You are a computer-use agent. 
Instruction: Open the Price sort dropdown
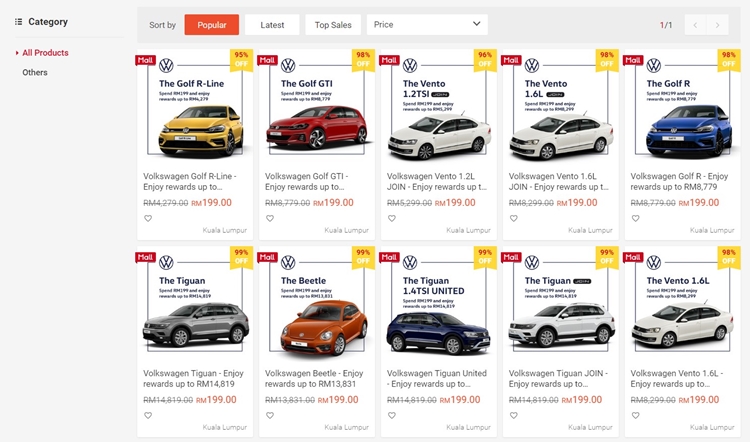427,24
